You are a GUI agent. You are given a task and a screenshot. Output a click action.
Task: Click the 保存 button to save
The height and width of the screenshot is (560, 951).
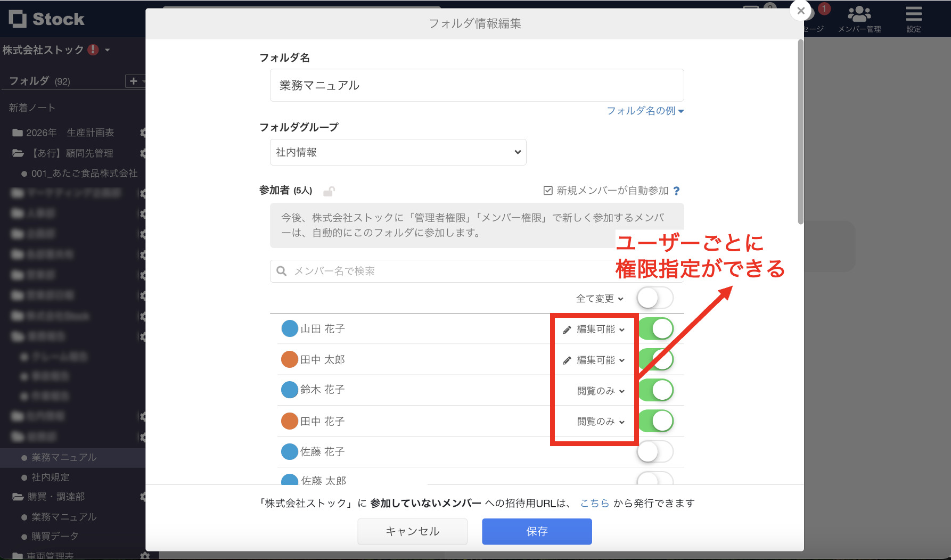[x=536, y=531]
